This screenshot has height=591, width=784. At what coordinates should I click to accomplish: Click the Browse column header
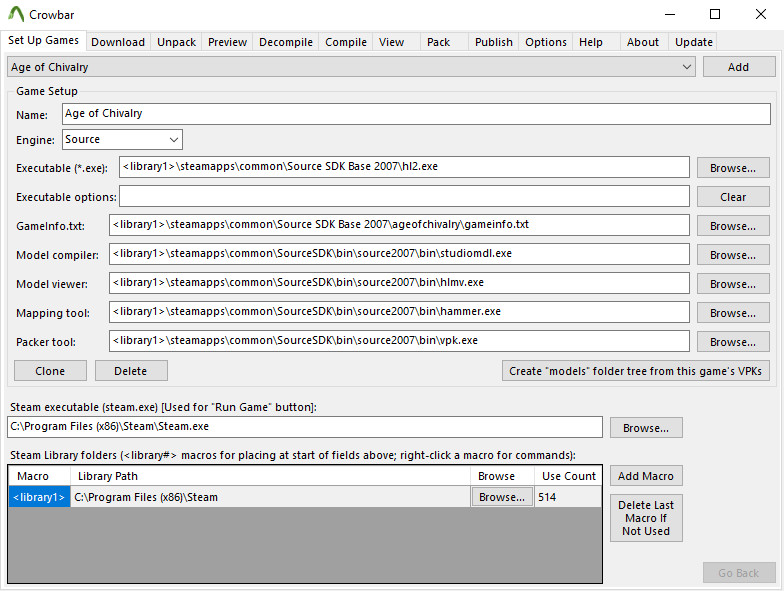502,476
